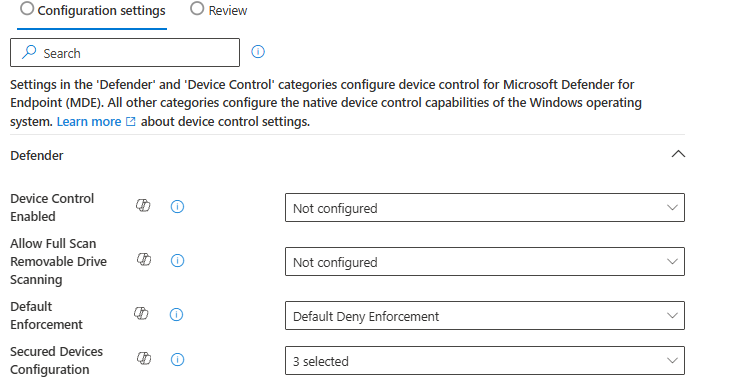Open the Default Deny Enforcement dropdown

(485, 316)
